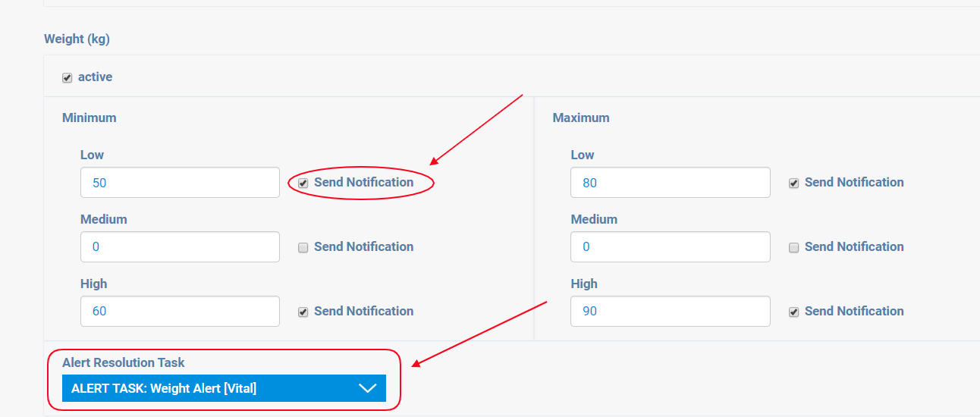Click the dropdown chevron arrow icon
This screenshot has width=980, height=417.
[x=368, y=388]
